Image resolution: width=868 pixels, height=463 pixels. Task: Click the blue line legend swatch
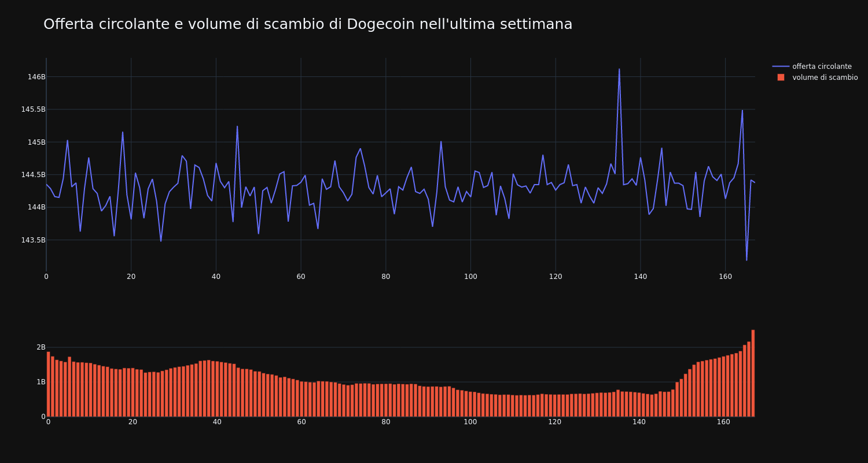(781, 67)
